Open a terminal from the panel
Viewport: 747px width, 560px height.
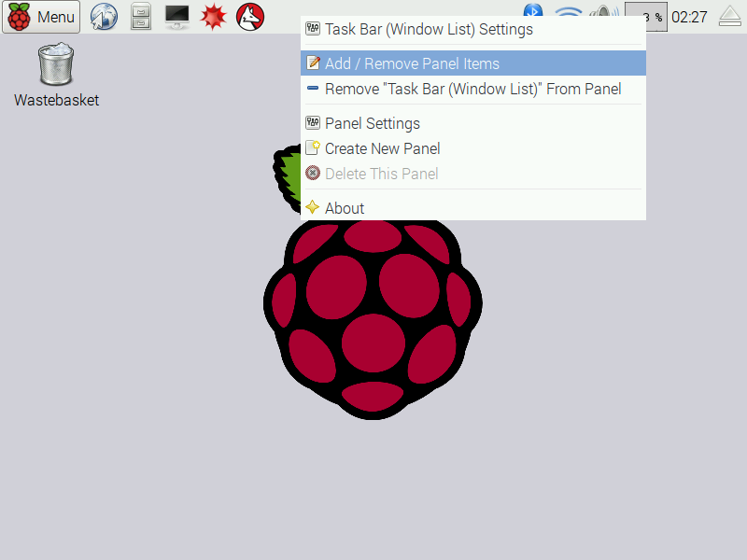(176, 16)
